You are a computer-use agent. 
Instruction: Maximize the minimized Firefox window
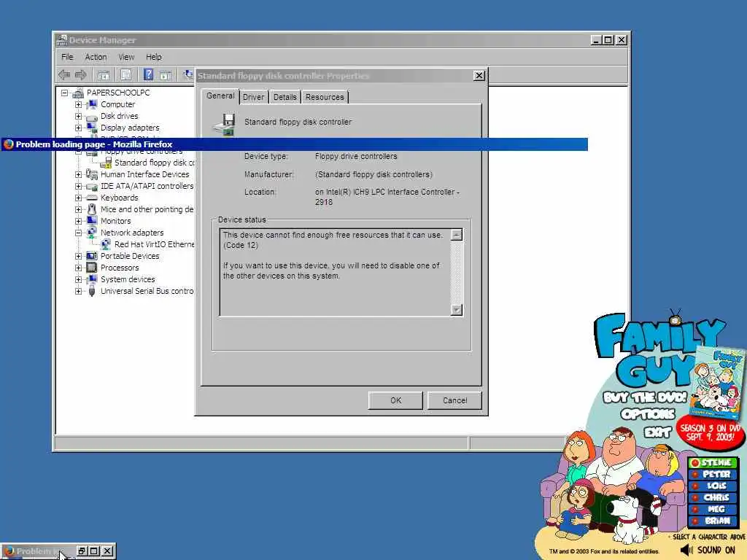(94, 551)
